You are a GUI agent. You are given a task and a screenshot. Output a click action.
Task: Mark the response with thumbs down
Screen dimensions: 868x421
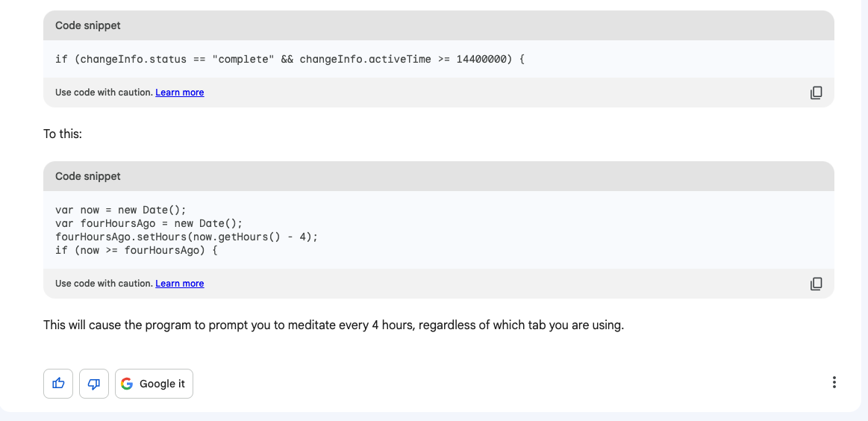94,384
